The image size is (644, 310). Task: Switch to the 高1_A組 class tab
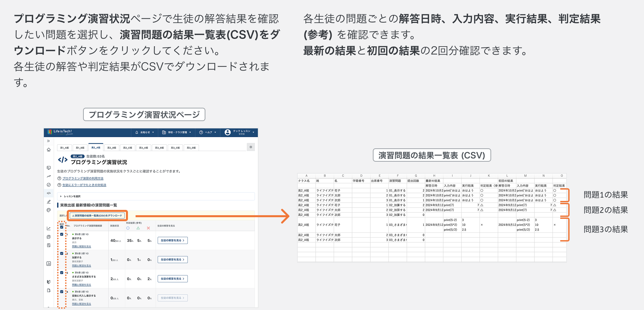pos(64,148)
